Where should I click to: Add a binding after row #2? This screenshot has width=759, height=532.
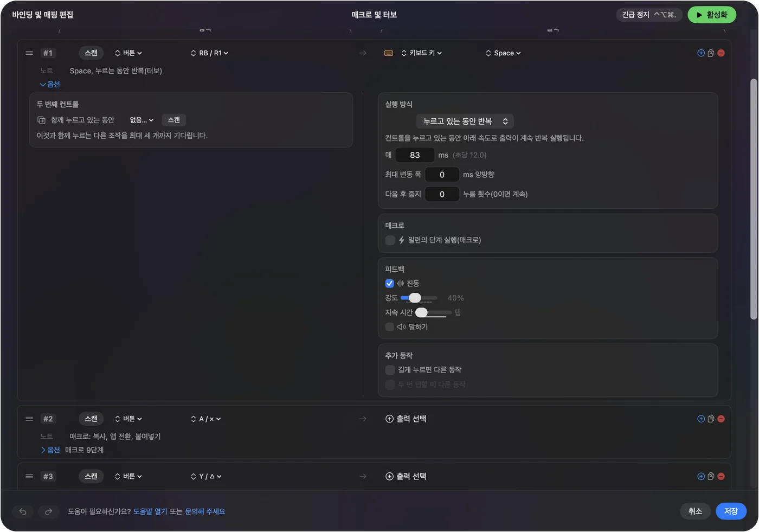(701, 419)
